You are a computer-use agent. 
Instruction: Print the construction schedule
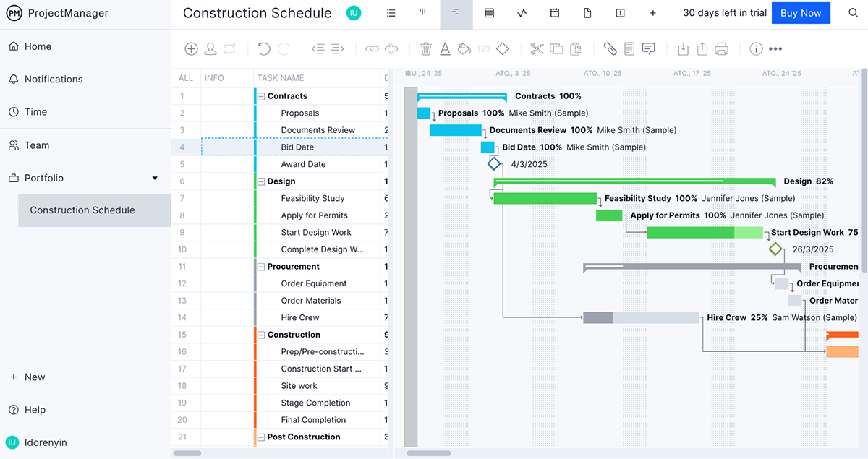click(722, 48)
